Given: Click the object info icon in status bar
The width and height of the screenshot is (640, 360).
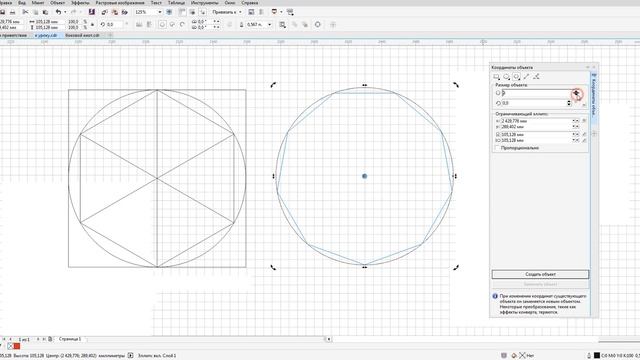Looking at the screenshot, I should 131,356.
